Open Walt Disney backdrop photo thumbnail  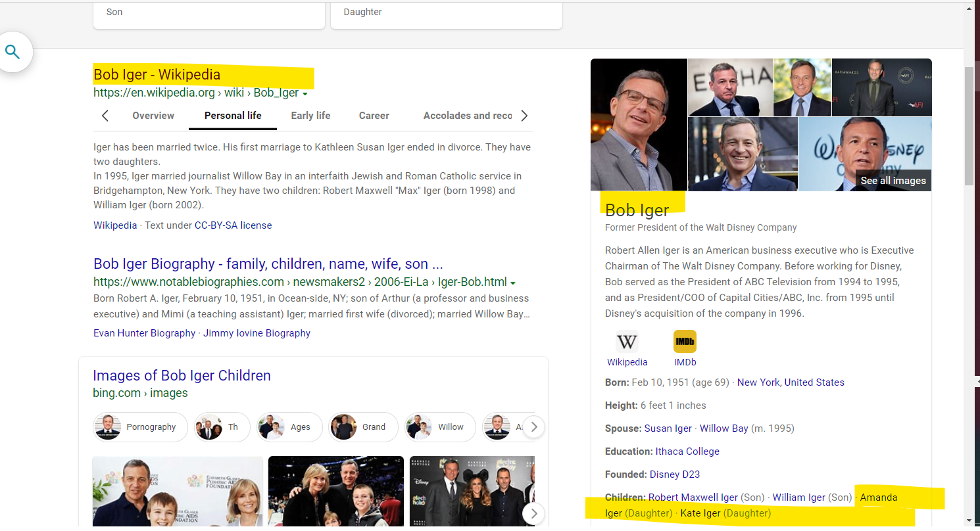(864, 154)
